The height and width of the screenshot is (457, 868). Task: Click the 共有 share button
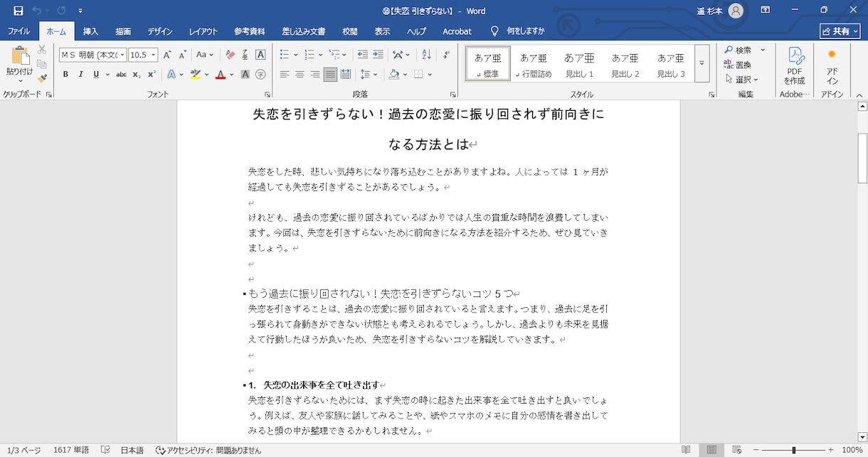pos(840,31)
